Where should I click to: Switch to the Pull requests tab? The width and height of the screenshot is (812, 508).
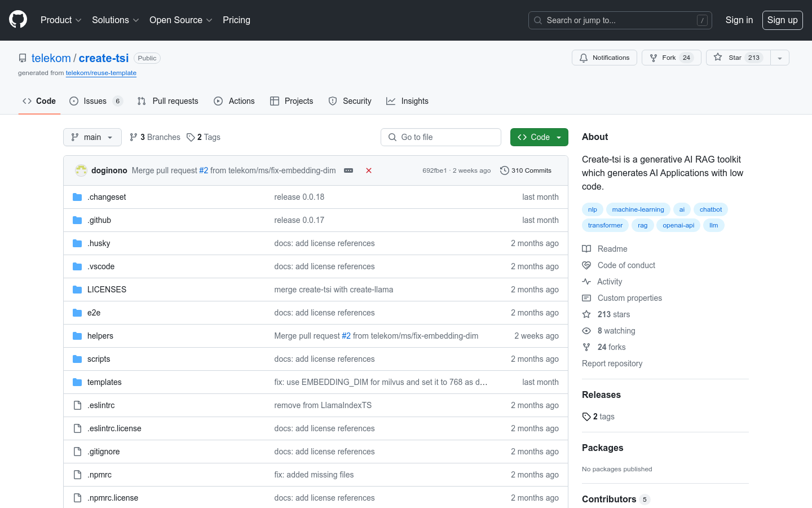coord(167,101)
